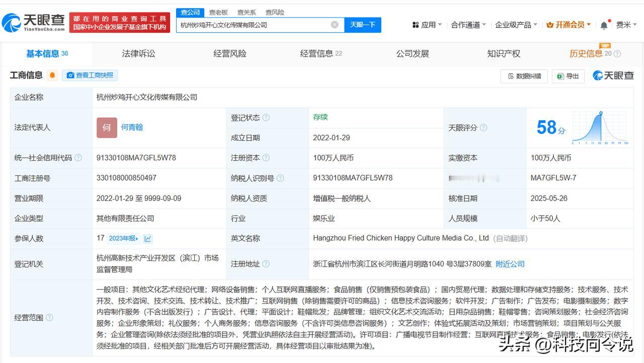Click the 增值税一般纳税人 value
This screenshot has width=644, height=363.
pyautogui.click(x=342, y=198)
